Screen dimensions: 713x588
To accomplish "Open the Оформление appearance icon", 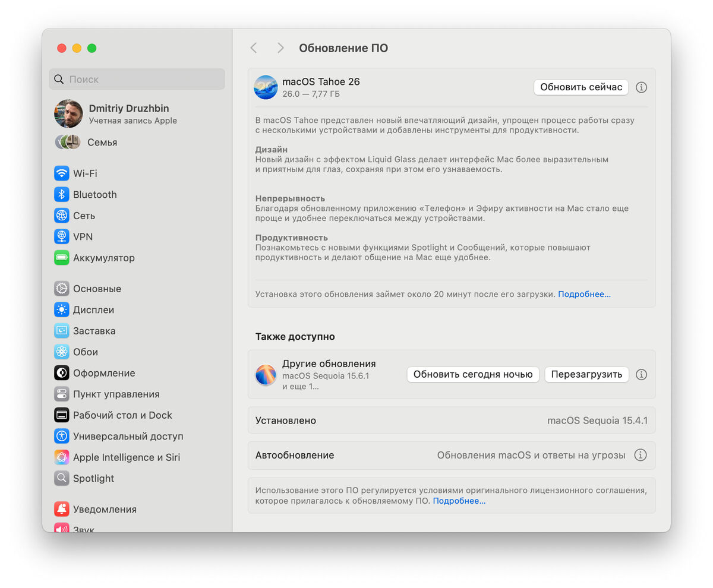I will tap(62, 373).
